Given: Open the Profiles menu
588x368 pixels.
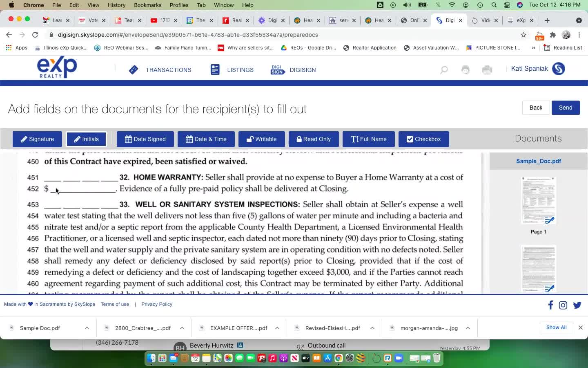Looking at the screenshot, I should pos(179,5).
